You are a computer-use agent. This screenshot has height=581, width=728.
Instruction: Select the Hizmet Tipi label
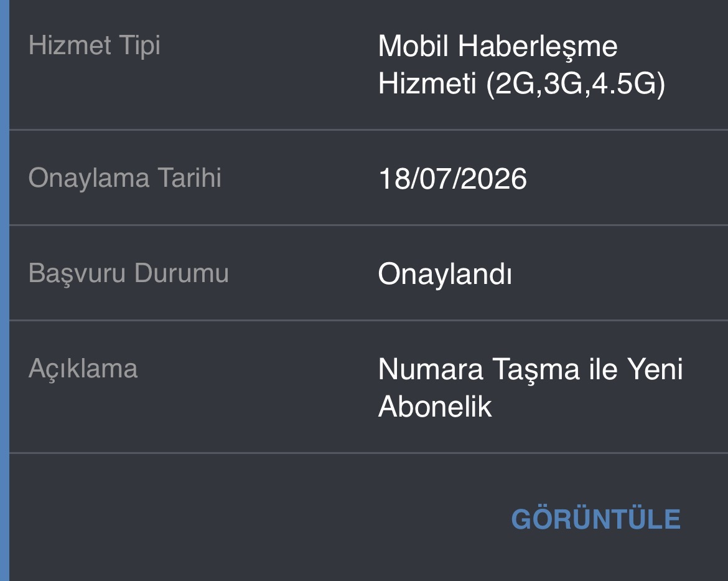[94, 45]
